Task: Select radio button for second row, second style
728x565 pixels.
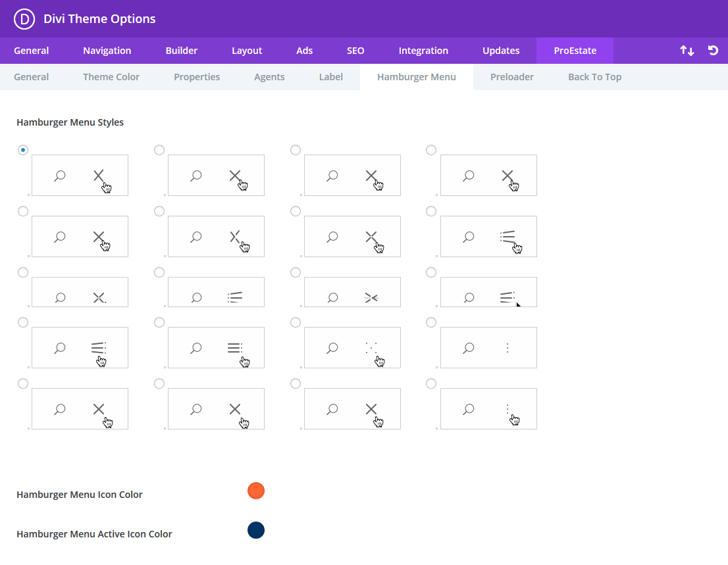Action: (159, 211)
